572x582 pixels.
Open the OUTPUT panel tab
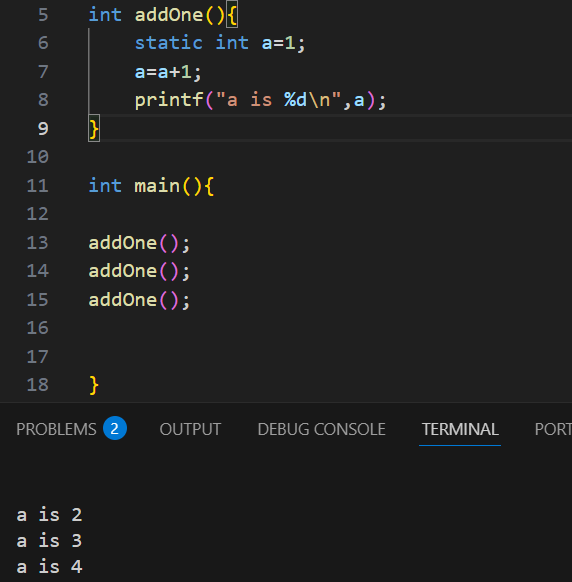190,429
